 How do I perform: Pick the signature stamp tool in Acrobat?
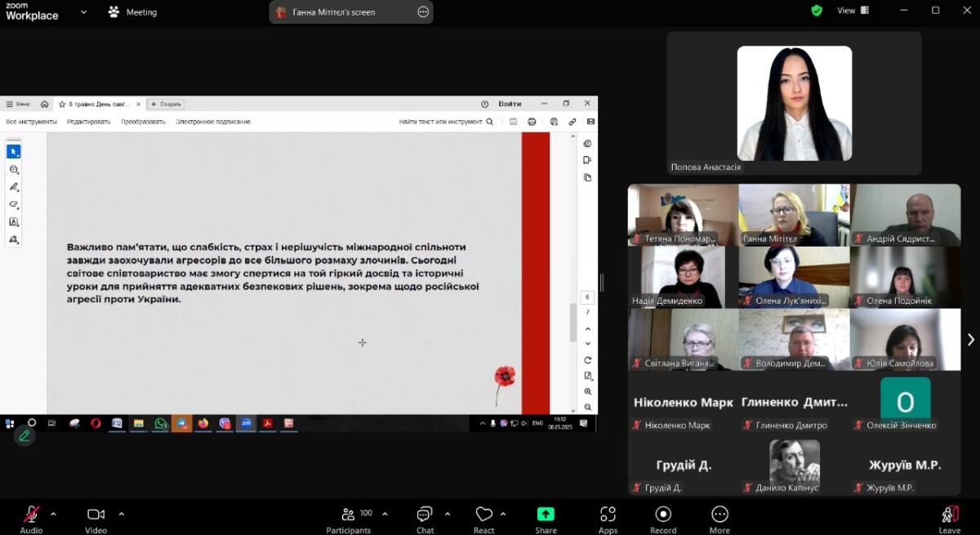pyautogui.click(x=14, y=239)
